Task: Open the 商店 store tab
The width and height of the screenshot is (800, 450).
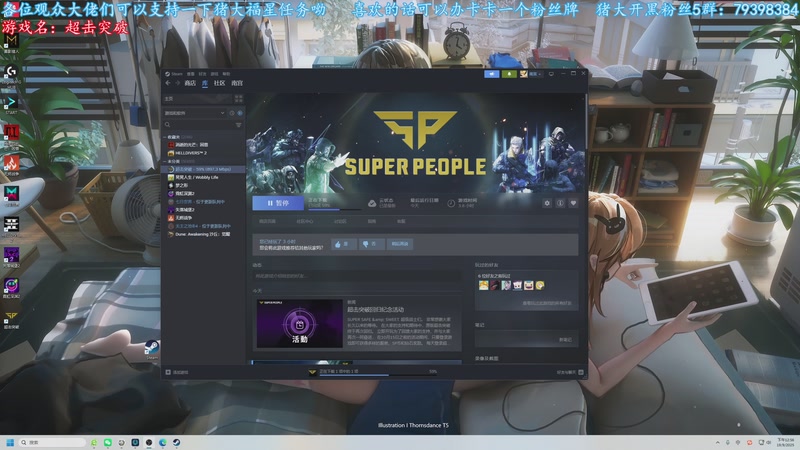Action: [x=190, y=83]
